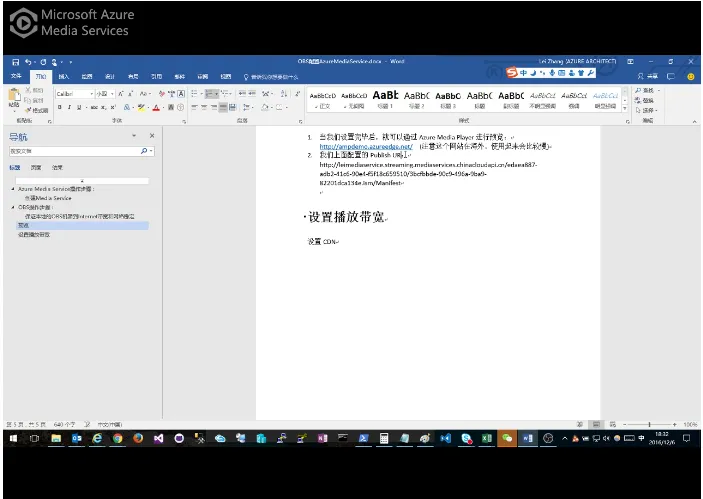Image resolution: width=703 pixels, height=499 pixels.
Task: Open shading color dropdown
Action: (271, 107)
